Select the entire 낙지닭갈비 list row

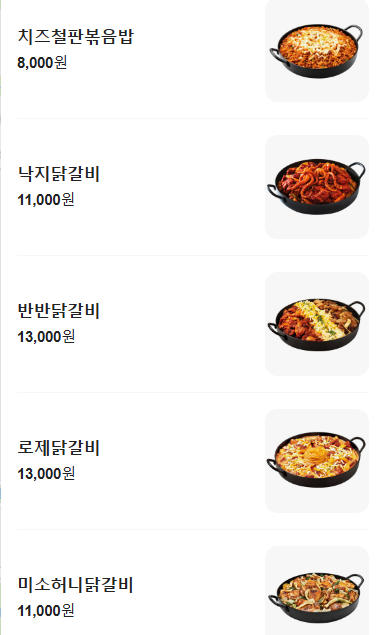193,187
